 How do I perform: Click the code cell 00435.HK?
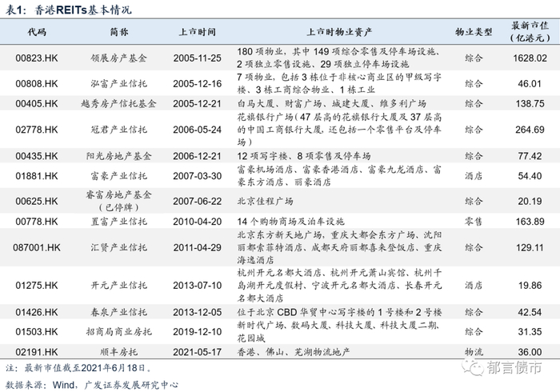tap(37, 156)
